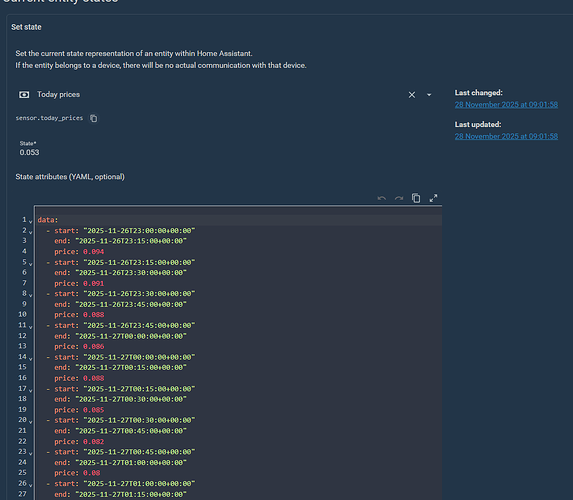The image size is (573, 500).
Task: Fold the list item at line 14
Action: tap(30, 359)
